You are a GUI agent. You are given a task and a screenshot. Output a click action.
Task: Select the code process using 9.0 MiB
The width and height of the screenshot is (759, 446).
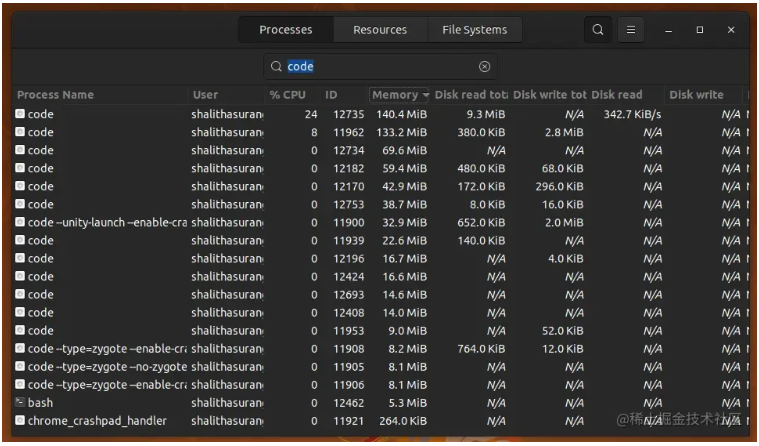[x=380, y=330]
